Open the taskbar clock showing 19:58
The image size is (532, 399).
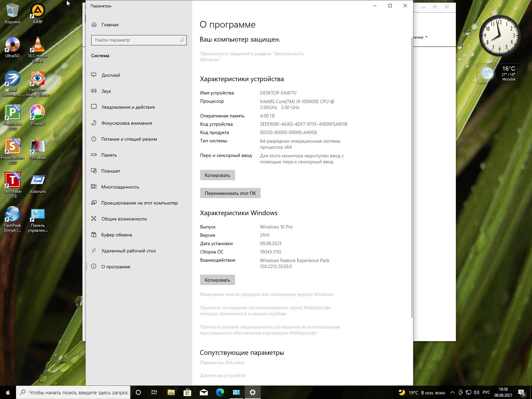tap(503, 392)
